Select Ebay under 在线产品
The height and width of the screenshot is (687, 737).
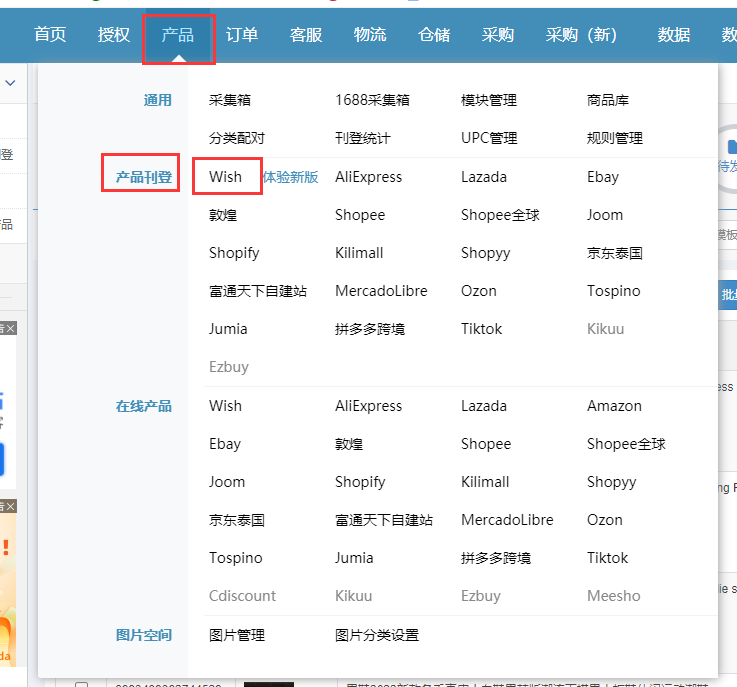pos(225,444)
